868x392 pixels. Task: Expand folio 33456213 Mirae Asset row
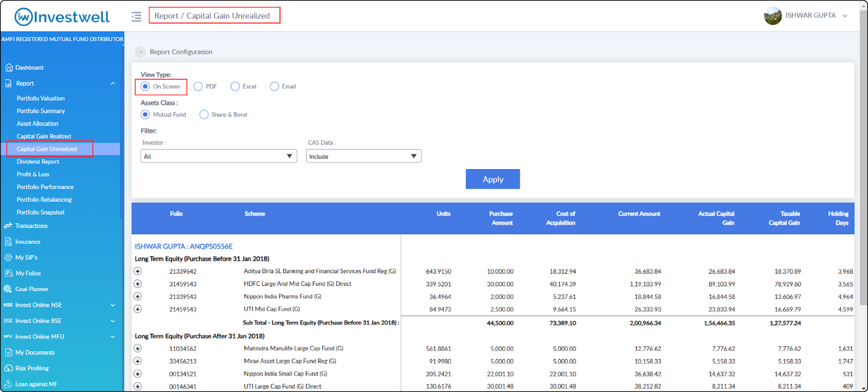[x=138, y=361]
